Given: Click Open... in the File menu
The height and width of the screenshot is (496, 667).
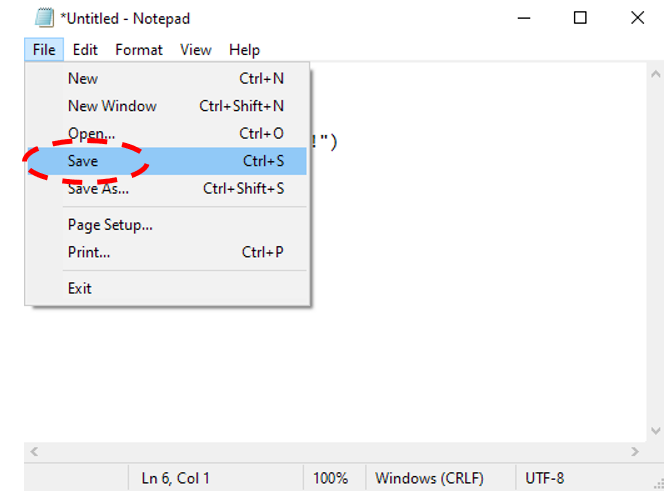Looking at the screenshot, I should [91, 133].
